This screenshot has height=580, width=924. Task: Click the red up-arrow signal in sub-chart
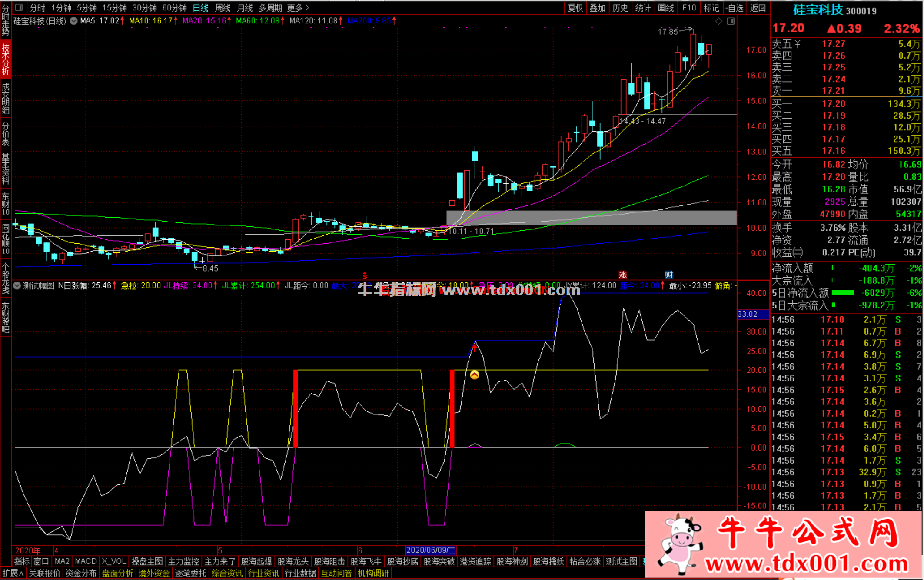[x=474, y=347]
